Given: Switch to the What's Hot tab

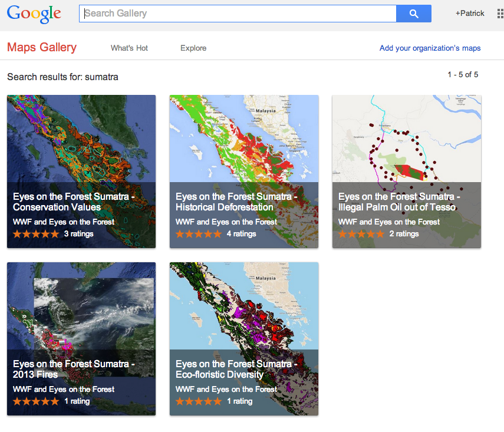Looking at the screenshot, I should [x=129, y=48].
